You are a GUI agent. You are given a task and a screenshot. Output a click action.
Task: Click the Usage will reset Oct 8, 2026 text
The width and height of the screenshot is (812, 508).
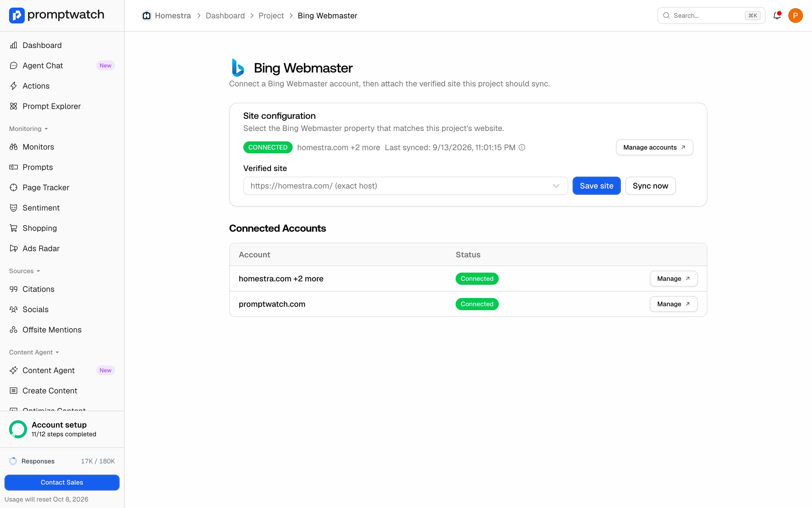pyautogui.click(x=46, y=499)
